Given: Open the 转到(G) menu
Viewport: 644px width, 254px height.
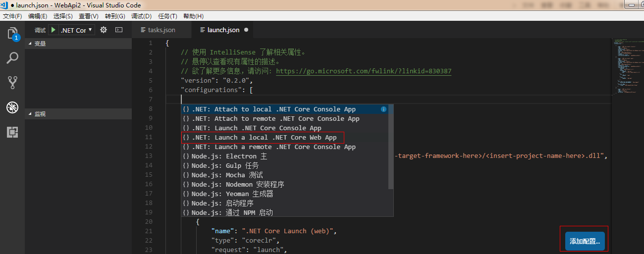Looking at the screenshot, I should click(x=115, y=16).
